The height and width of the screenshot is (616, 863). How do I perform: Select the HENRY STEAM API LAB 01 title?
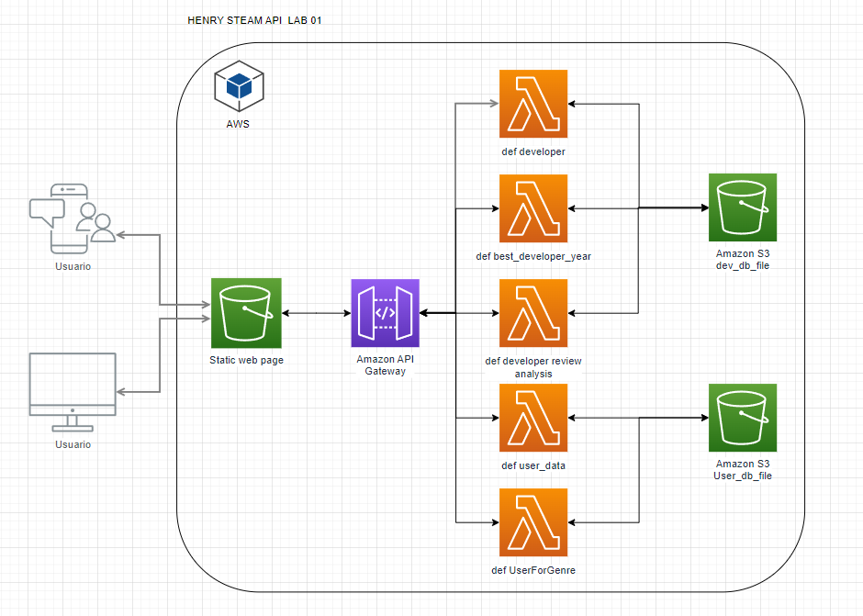pos(254,20)
